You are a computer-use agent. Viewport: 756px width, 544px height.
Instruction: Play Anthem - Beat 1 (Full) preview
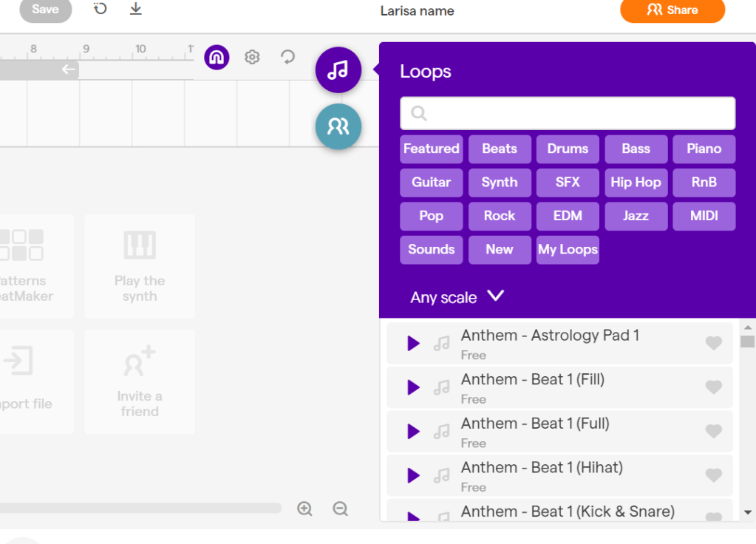point(413,432)
